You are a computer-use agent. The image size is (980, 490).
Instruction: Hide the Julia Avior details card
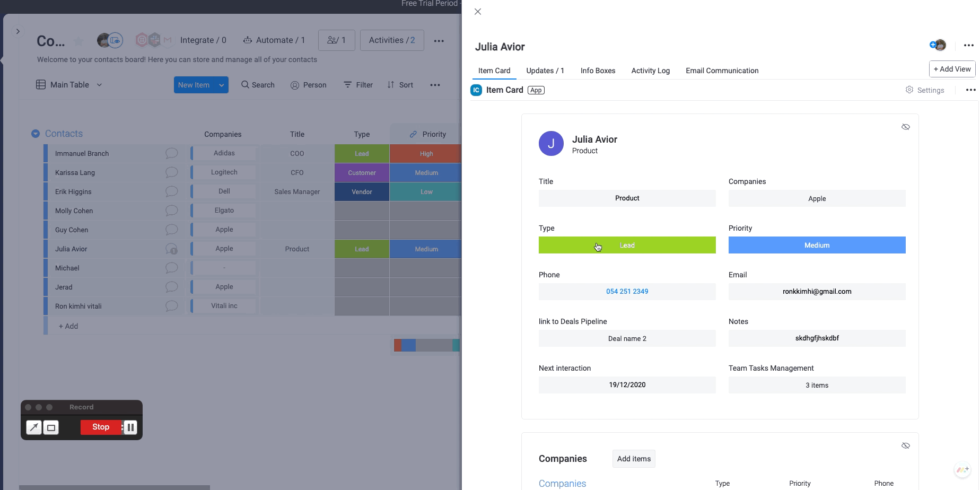point(905,127)
